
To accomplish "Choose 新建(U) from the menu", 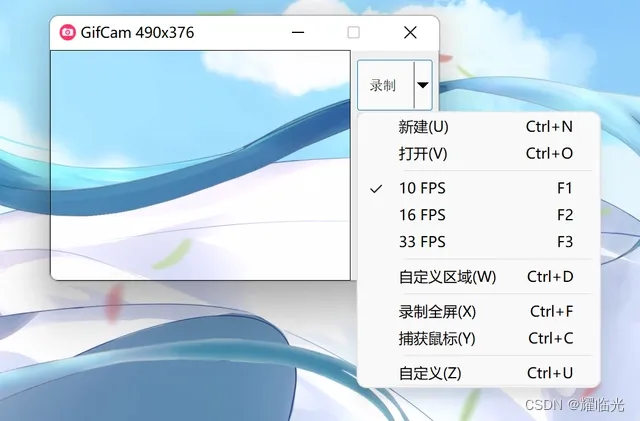I will pyautogui.click(x=478, y=127).
